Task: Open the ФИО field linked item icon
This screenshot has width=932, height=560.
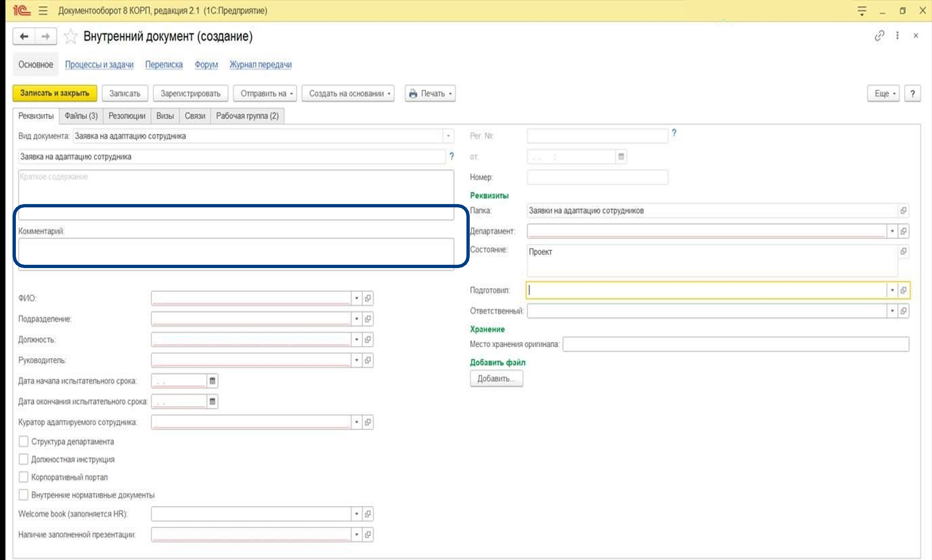Action: [368, 298]
